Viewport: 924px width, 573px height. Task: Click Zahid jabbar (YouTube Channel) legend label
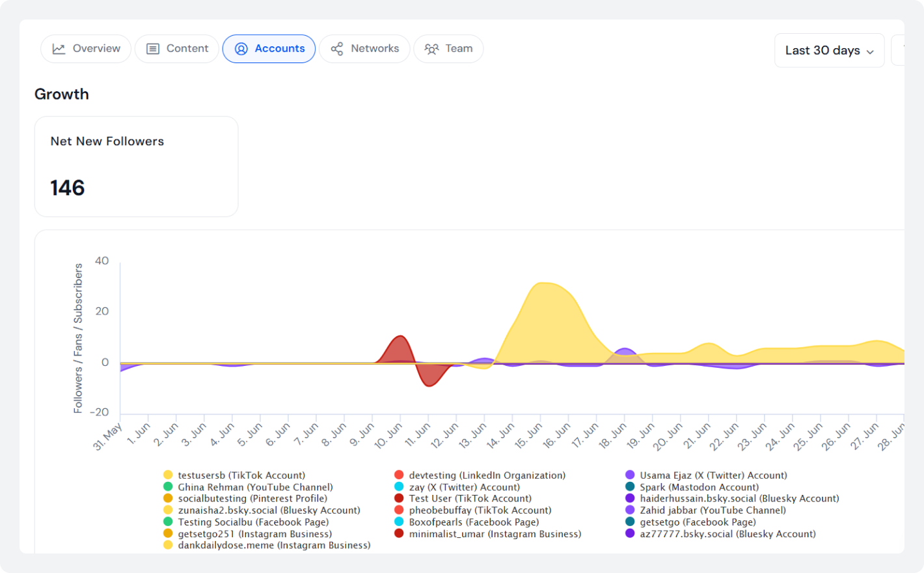coord(713,510)
